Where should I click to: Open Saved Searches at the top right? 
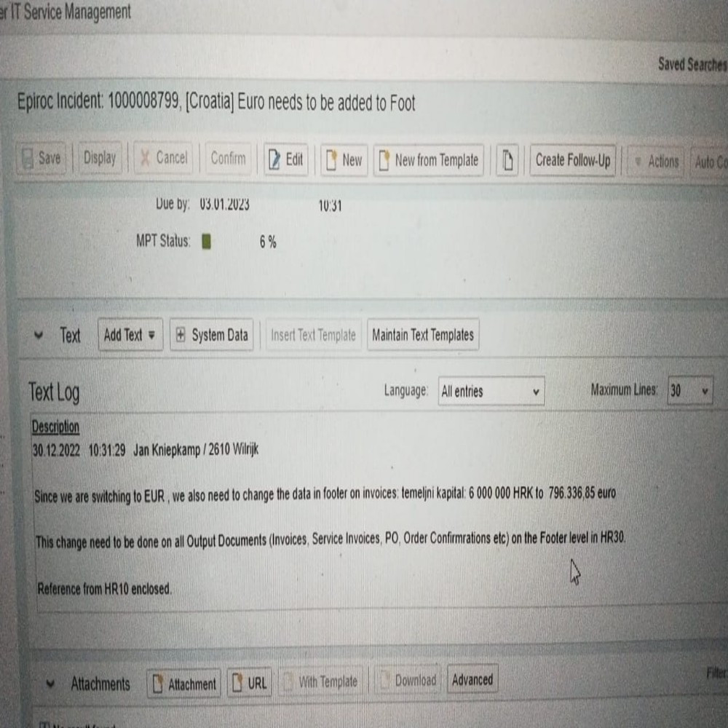[x=693, y=64]
